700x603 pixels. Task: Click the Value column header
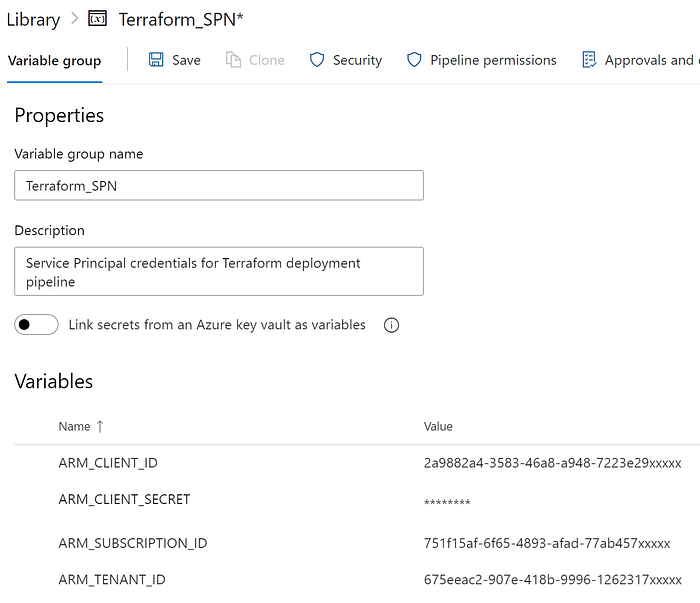438,427
